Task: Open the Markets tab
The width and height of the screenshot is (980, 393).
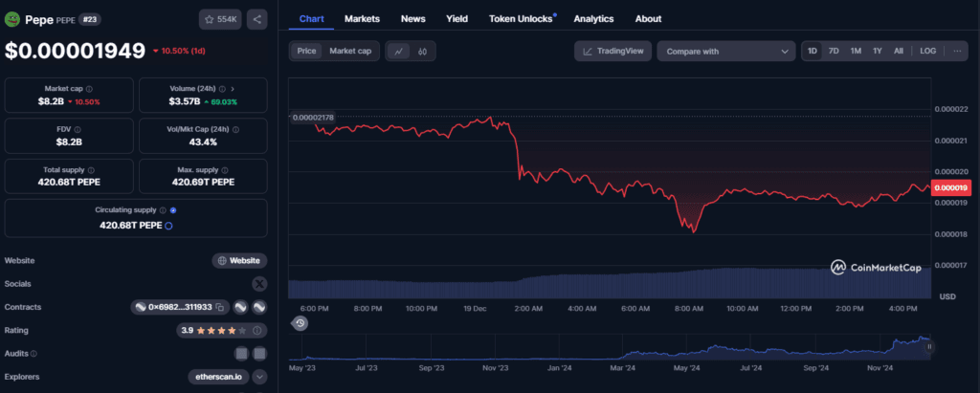Action: 362,19
